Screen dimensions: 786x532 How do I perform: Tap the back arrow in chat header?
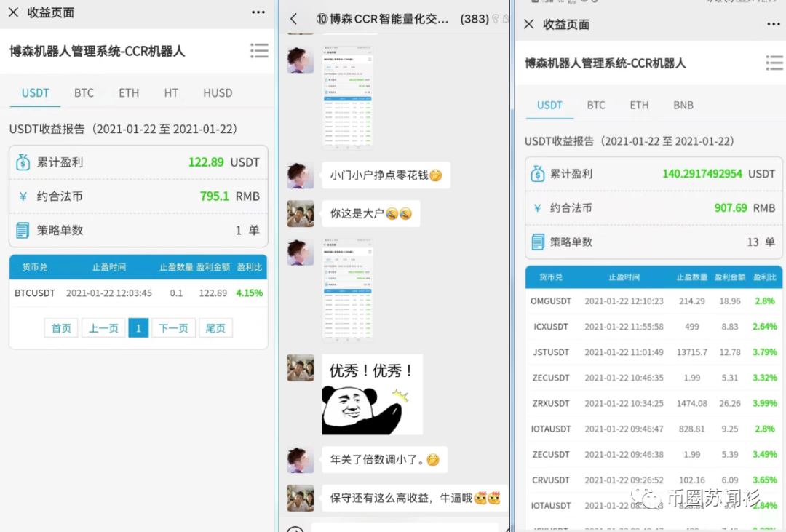293,19
